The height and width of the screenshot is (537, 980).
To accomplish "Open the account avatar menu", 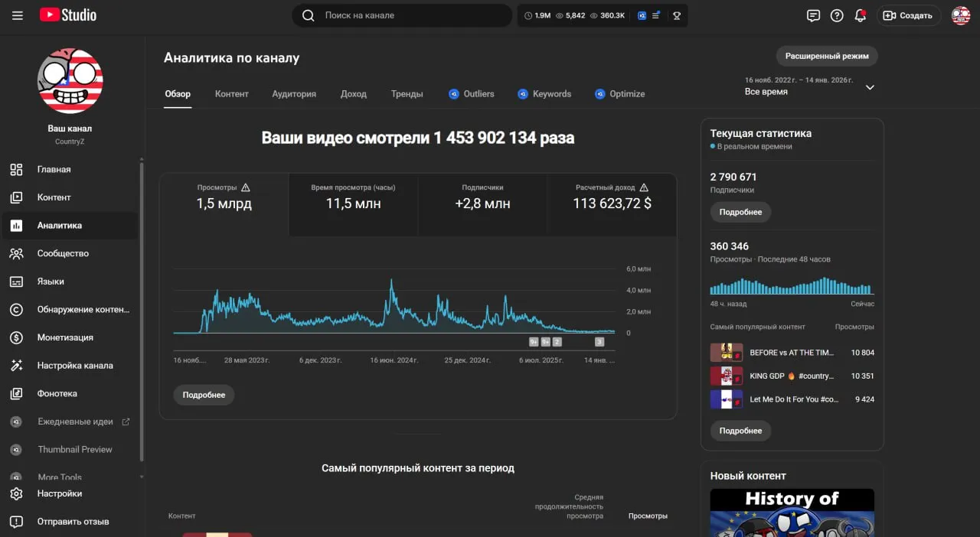I will click(x=961, y=15).
